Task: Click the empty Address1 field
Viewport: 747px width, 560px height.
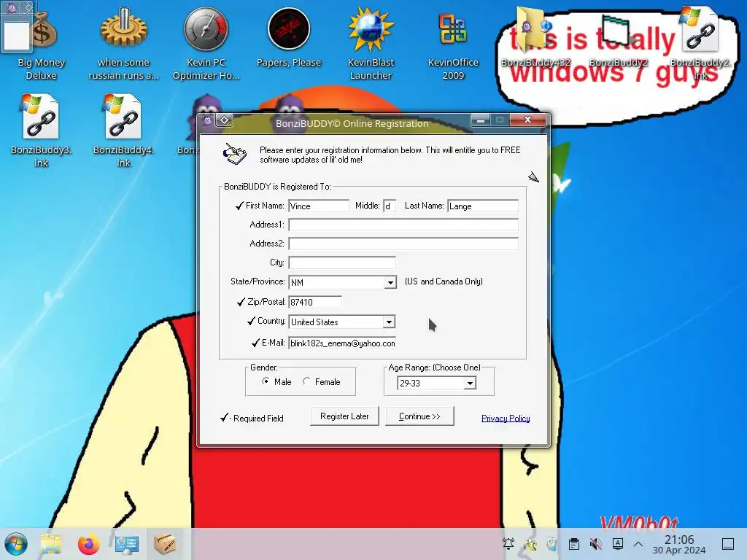Action: [403, 225]
